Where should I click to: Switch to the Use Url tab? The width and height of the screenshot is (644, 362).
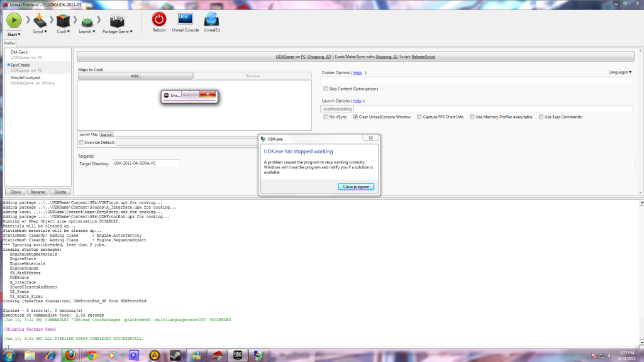pos(106,134)
